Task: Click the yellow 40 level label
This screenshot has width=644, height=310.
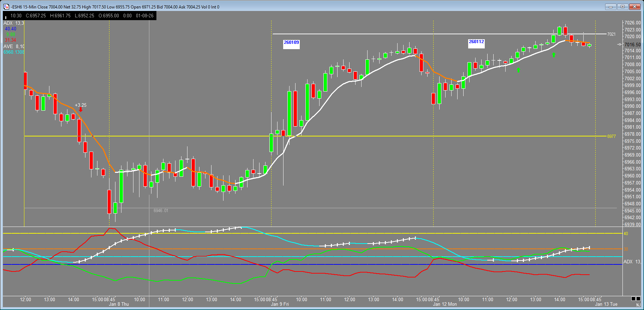Action: tap(626, 234)
